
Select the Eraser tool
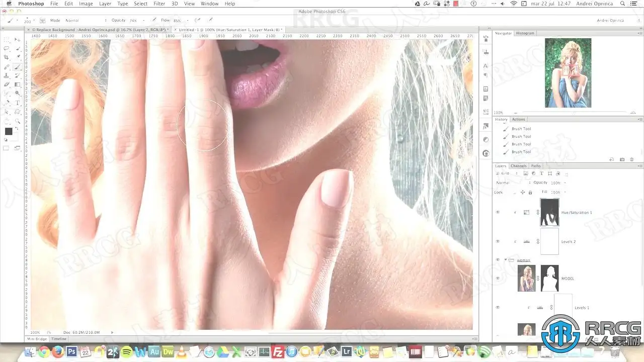click(7, 84)
